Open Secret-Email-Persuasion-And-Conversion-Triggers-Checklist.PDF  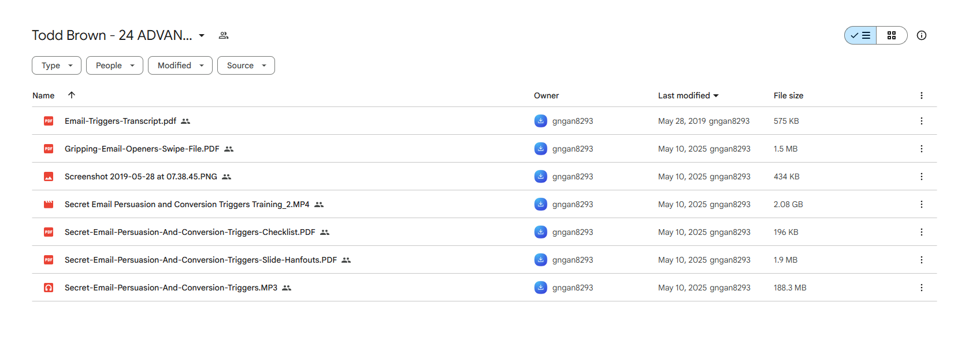pos(190,232)
